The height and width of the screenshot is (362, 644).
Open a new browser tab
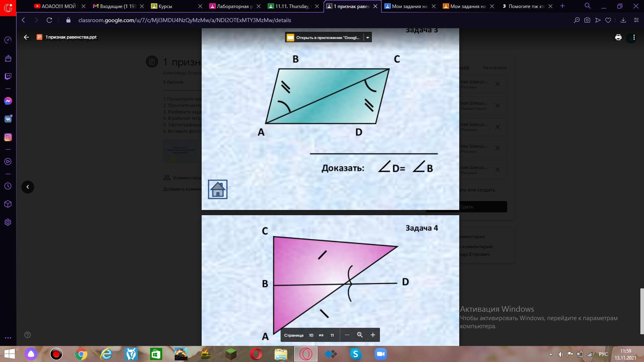tap(562, 6)
